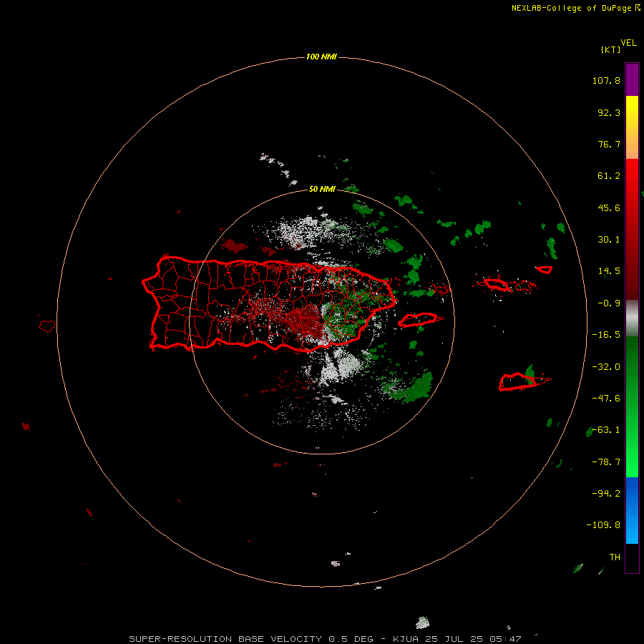Click the TH threshold label
The width and height of the screenshot is (644, 644).
pos(615,557)
